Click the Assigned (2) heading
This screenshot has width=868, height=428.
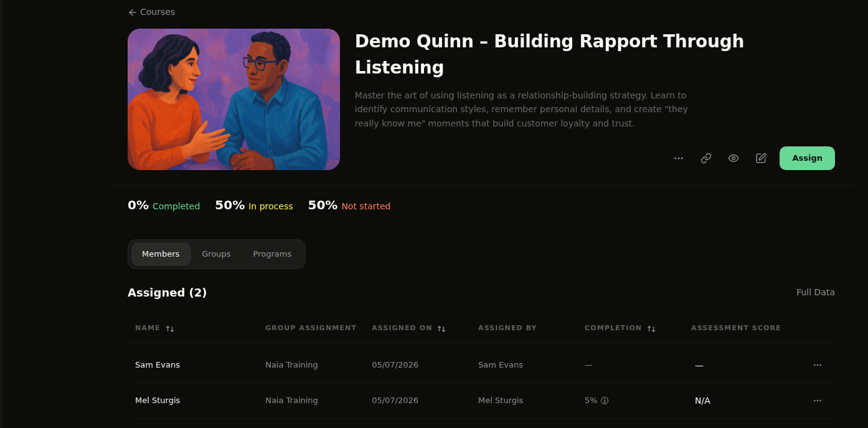167,293
